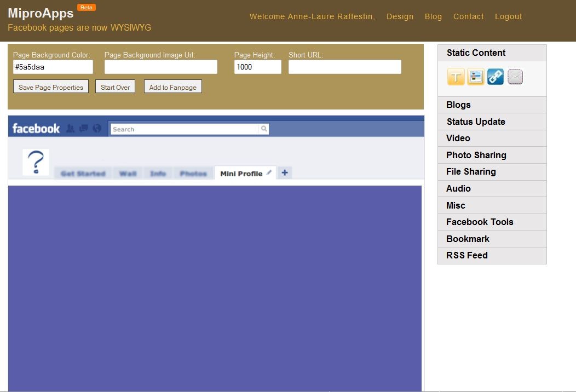Image resolution: width=576 pixels, height=392 pixels.
Task: Click the MiproApps logo title
Action: [41, 13]
